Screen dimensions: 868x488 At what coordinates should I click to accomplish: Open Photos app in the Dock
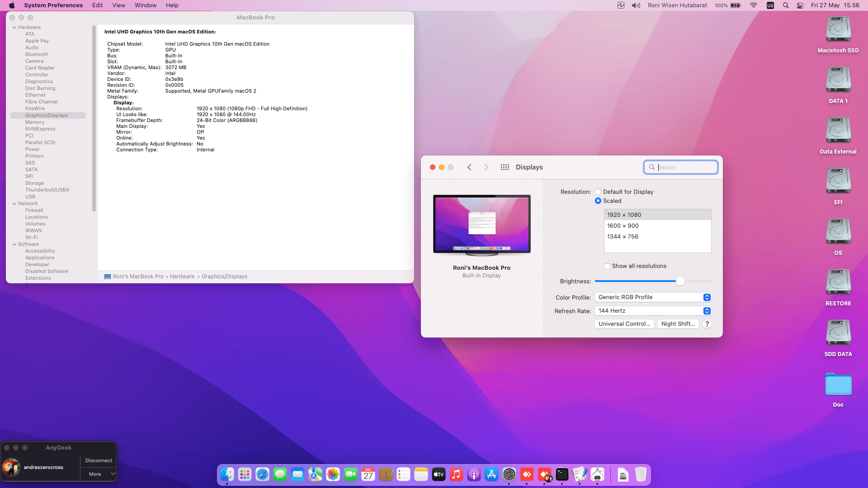(333, 474)
